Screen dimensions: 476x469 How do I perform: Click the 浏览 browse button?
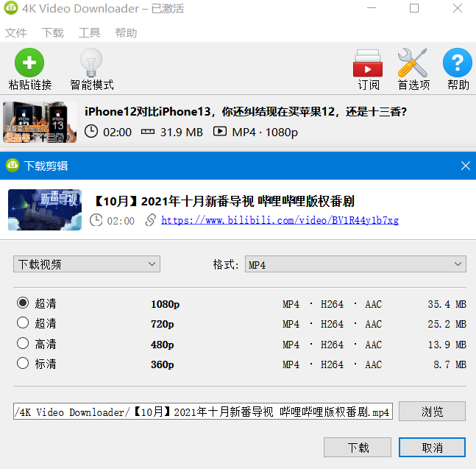pos(432,412)
